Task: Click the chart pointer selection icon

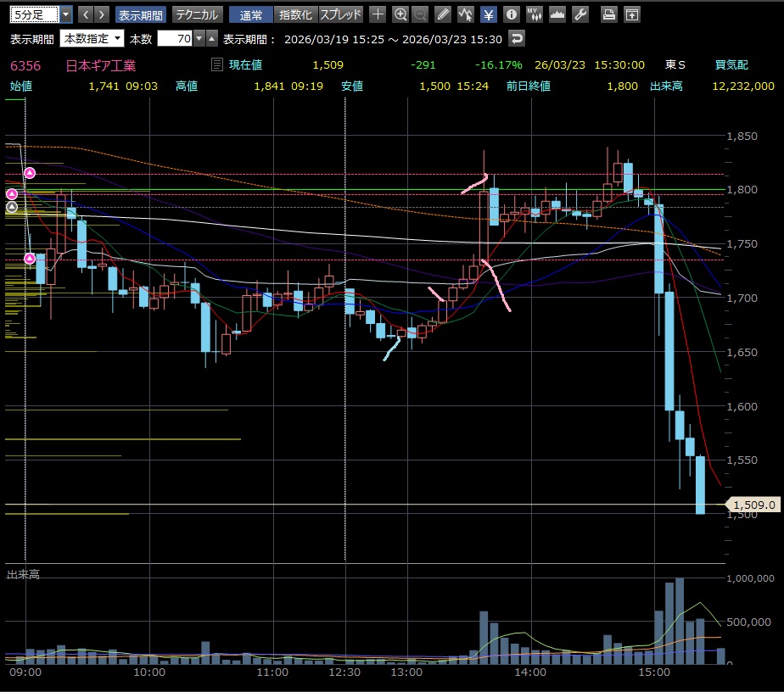Action: point(466,14)
